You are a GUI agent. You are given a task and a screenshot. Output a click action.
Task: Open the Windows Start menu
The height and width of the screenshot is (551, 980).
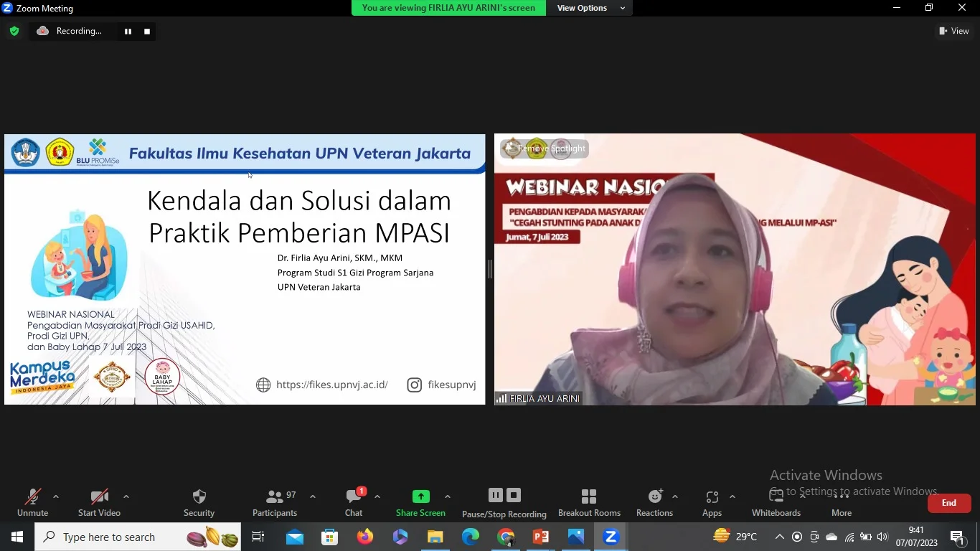[17, 537]
